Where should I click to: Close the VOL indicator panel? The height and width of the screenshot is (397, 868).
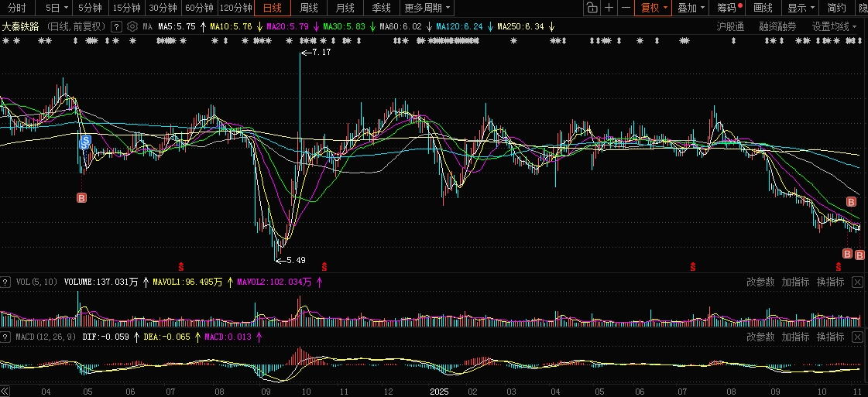click(x=857, y=282)
